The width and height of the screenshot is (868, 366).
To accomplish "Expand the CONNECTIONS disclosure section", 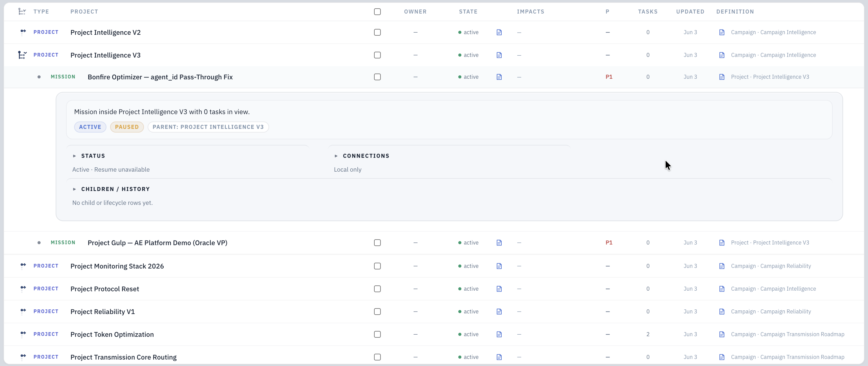I will point(362,156).
